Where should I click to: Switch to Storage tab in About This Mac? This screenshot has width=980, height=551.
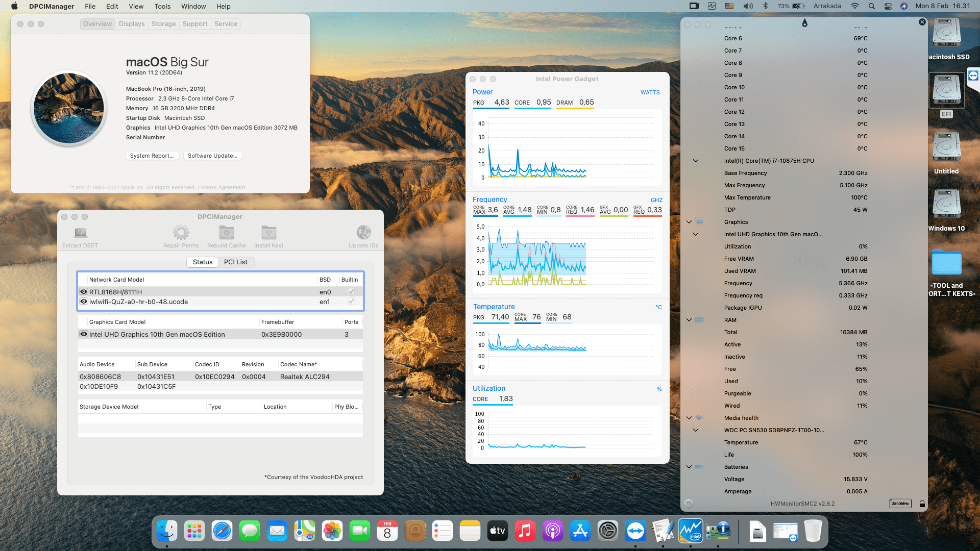click(163, 24)
